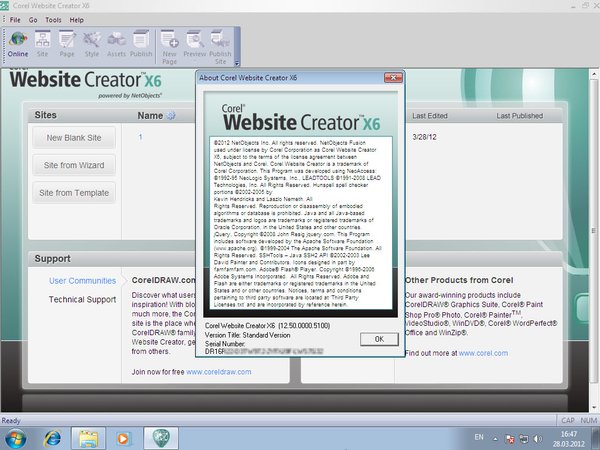Viewport: 600px width, 450px height.
Task: Click the Publish view icon
Action: 141,44
